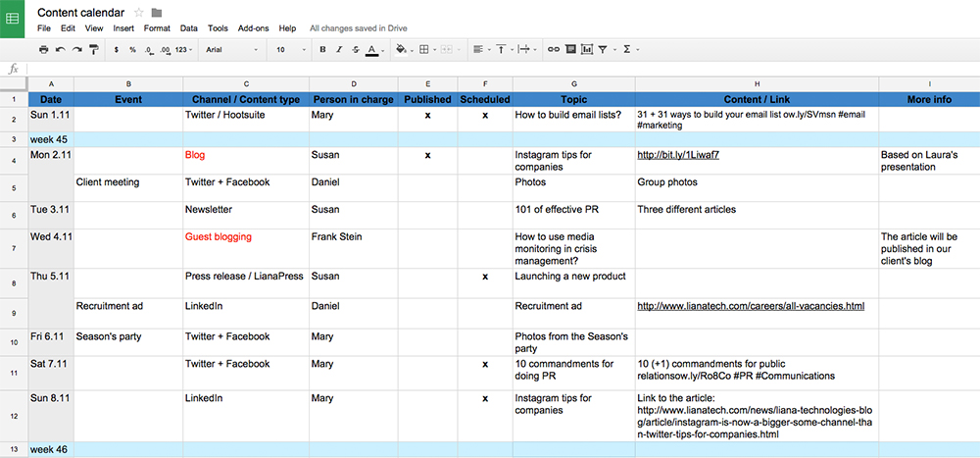Viewport: 980px width, 458px height.
Task: Click the Print icon
Action: 43,49
